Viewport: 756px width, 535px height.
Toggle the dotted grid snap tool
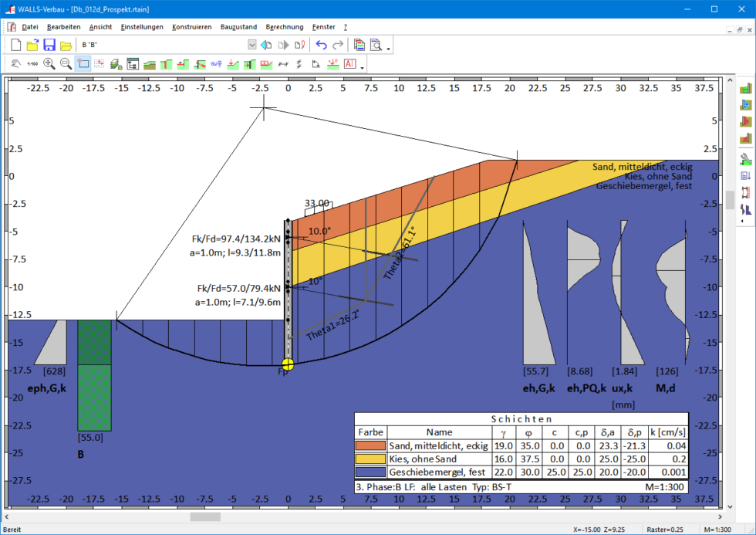(x=100, y=64)
